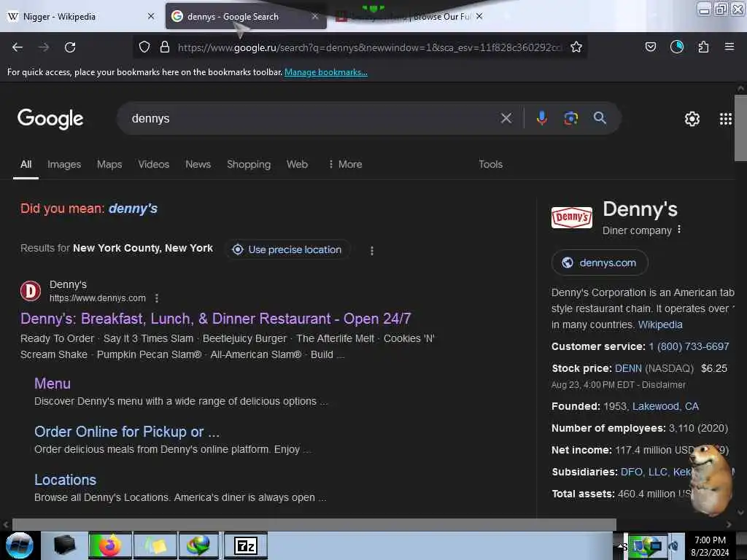Open the DENN stock ticker link
747x560 pixels.
(628, 368)
